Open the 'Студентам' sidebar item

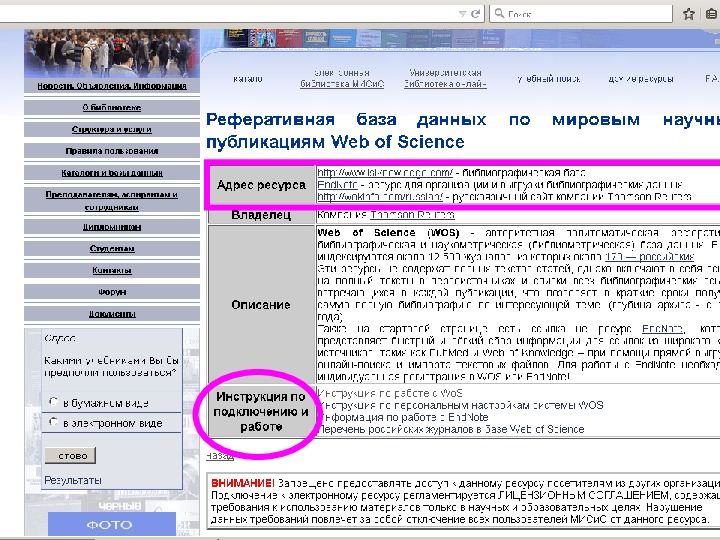(x=112, y=248)
